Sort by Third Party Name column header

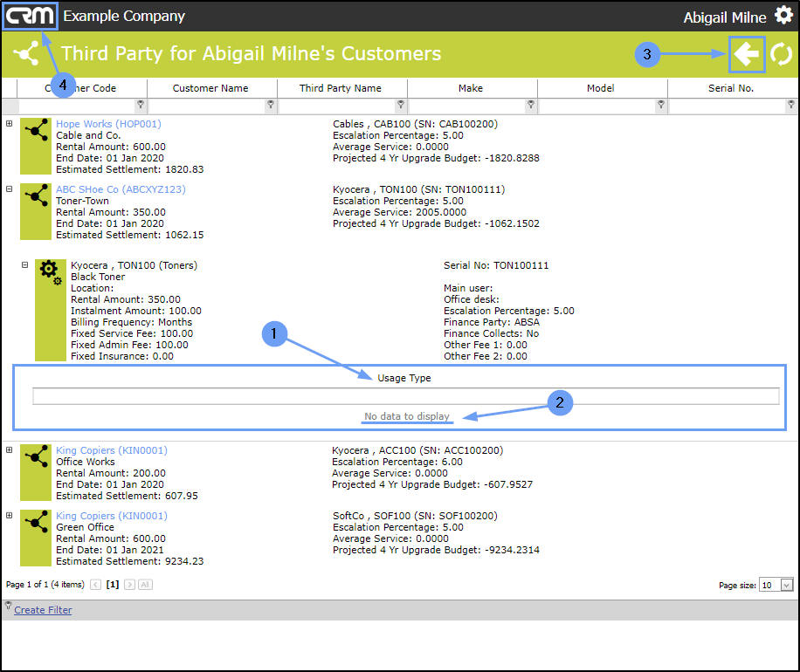click(341, 88)
